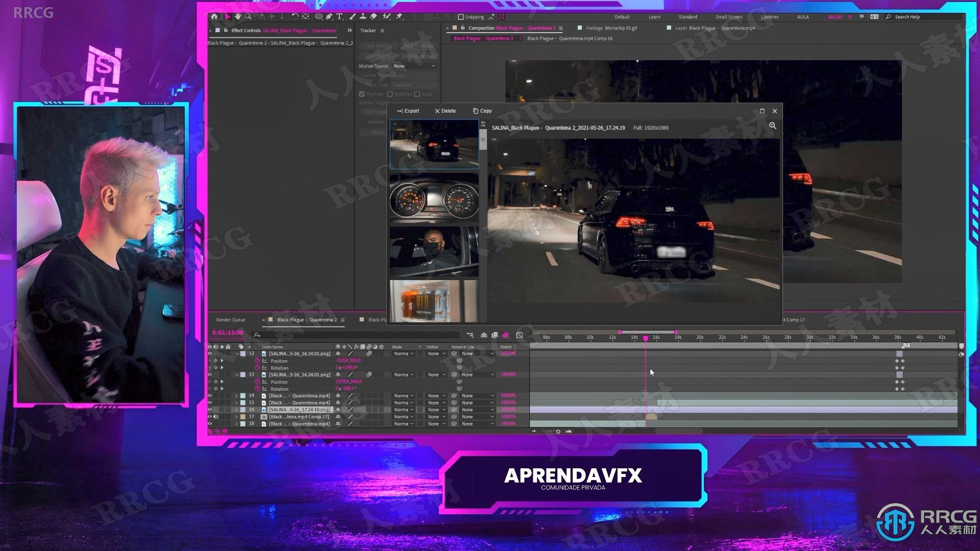
Task: Open the graph editor icon in timeline
Action: tap(520, 335)
